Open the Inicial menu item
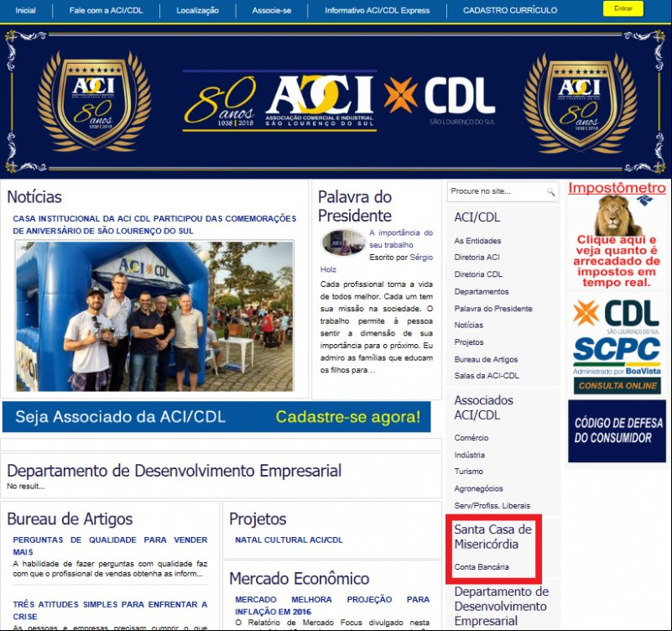This screenshot has height=631, width=672. click(x=26, y=10)
